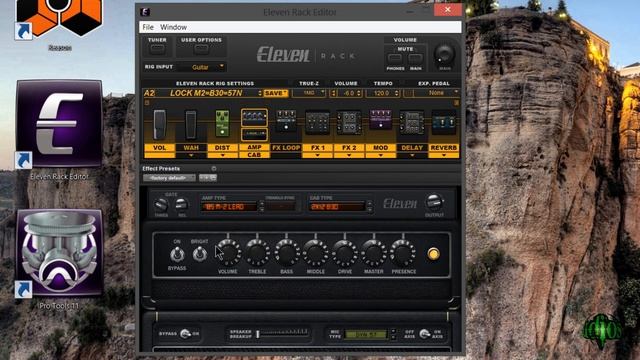Click the FX LOOP block label

(286, 148)
